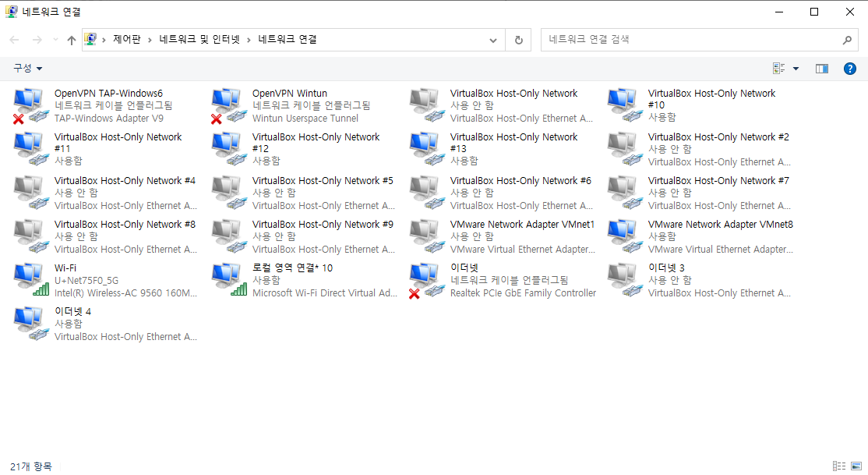
Task: Click the 21개 항목 status bar count
Action: (x=31, y=466)
